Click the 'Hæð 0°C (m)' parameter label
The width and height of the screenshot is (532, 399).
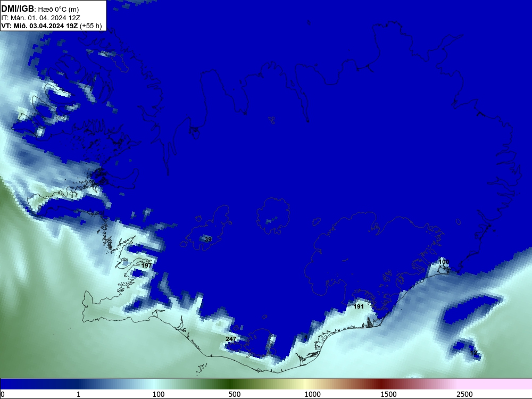point(59,10)
